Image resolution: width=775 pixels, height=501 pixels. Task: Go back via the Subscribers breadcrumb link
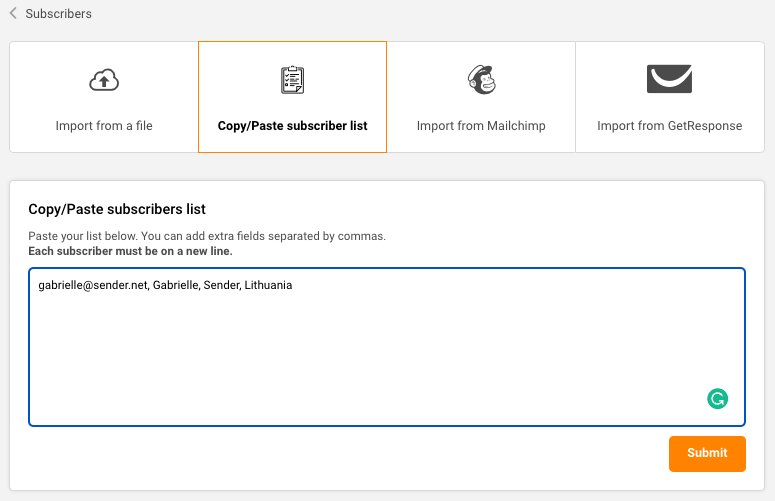[x=58, y=14]
